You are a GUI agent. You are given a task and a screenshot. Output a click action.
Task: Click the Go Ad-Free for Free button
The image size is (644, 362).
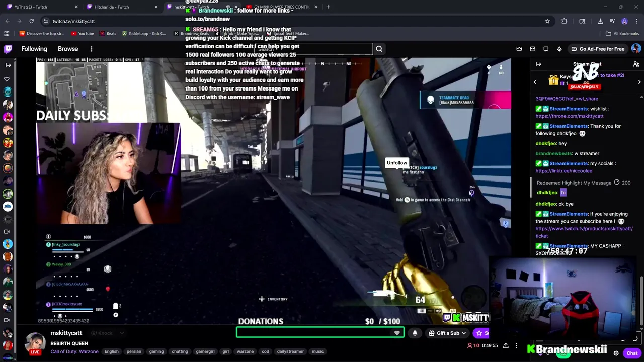coord(598,49)
